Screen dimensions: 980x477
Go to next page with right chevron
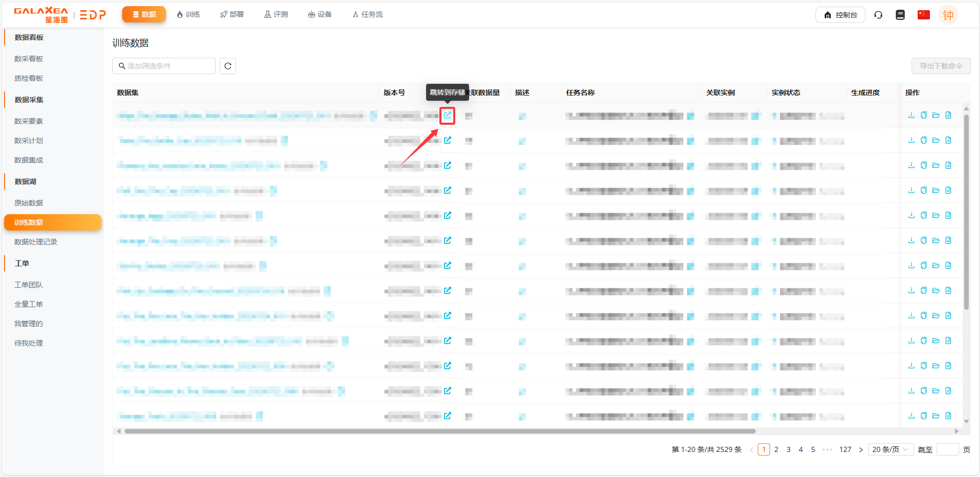click(x=861, y=450)
